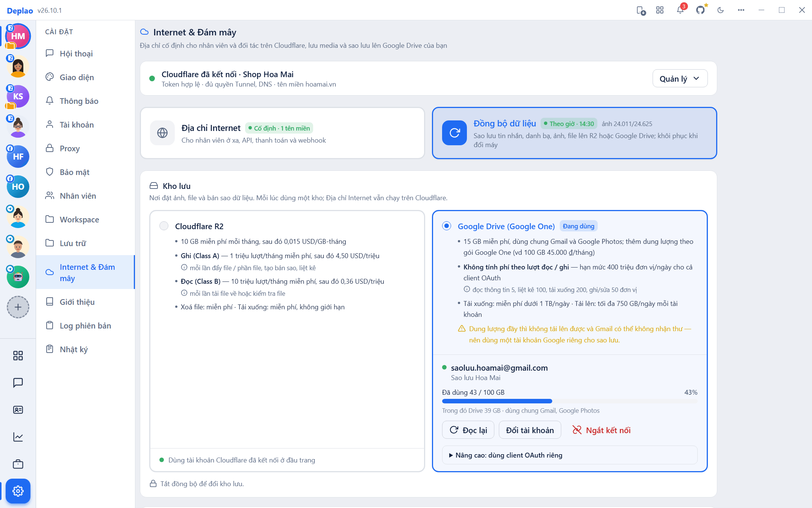Open the statistics chart icon in left rail
The height and width of the screenshot is (508, 812).
(x=18, y=437)
